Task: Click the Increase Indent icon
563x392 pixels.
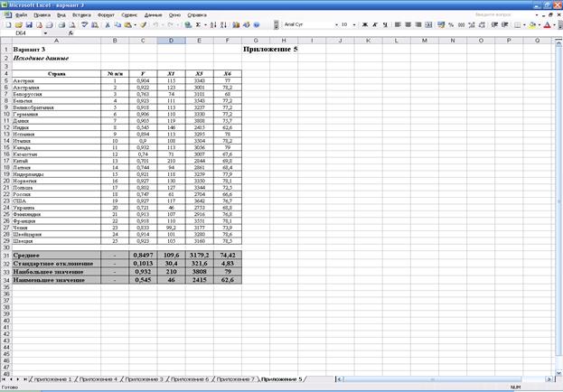Action: pyautogui.click(x=505, y=24)
